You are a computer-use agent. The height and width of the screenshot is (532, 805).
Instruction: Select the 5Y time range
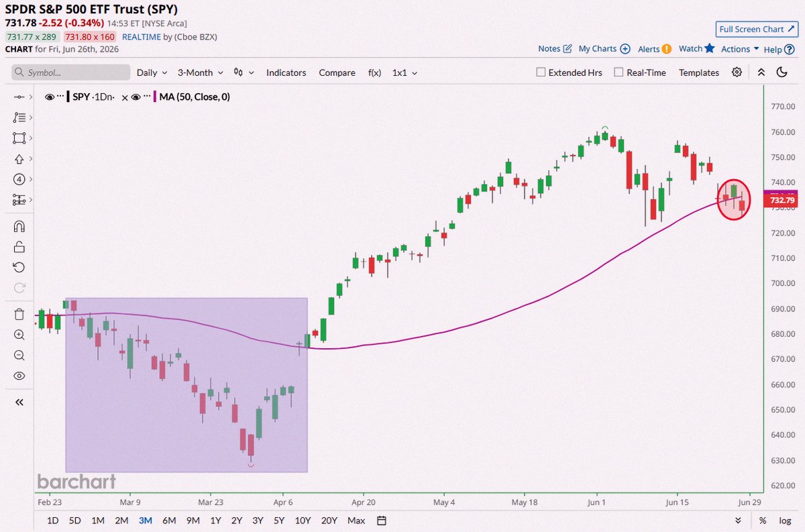tap(278, 521)
